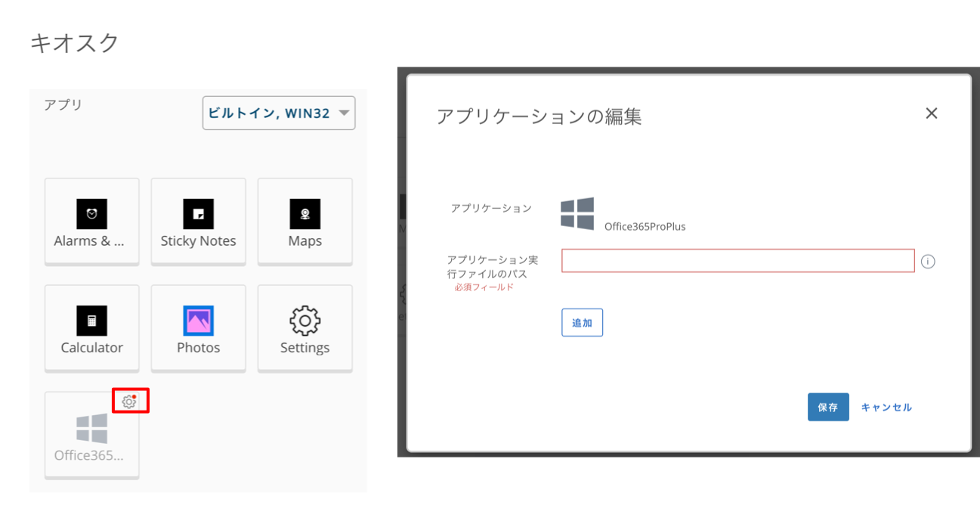Open the Photos app icon
Screen dimensions: 980x521
[x=198, y=321]
